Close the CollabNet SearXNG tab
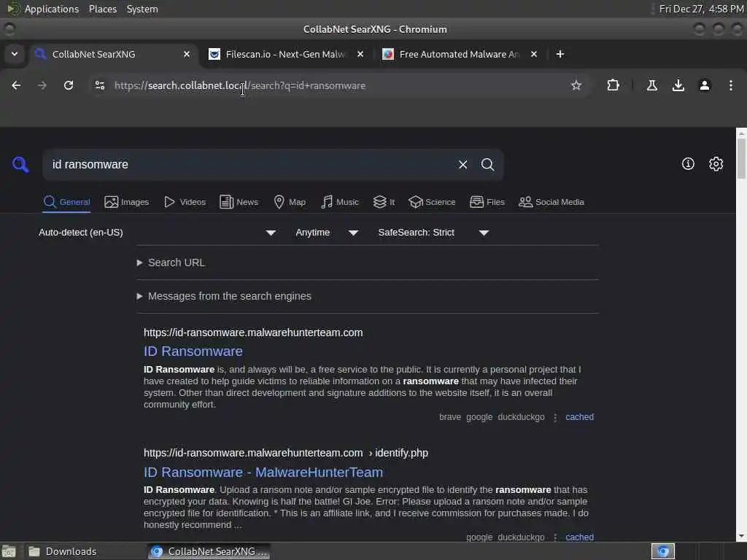The height and width of the screenshot is (560, 747). pos(187,54)
